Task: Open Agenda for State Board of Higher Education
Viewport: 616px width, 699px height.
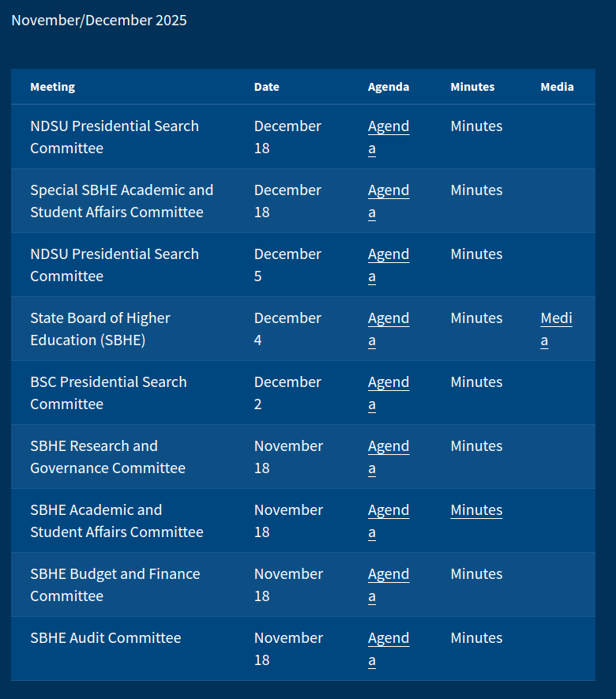Action: pos(388,319)
